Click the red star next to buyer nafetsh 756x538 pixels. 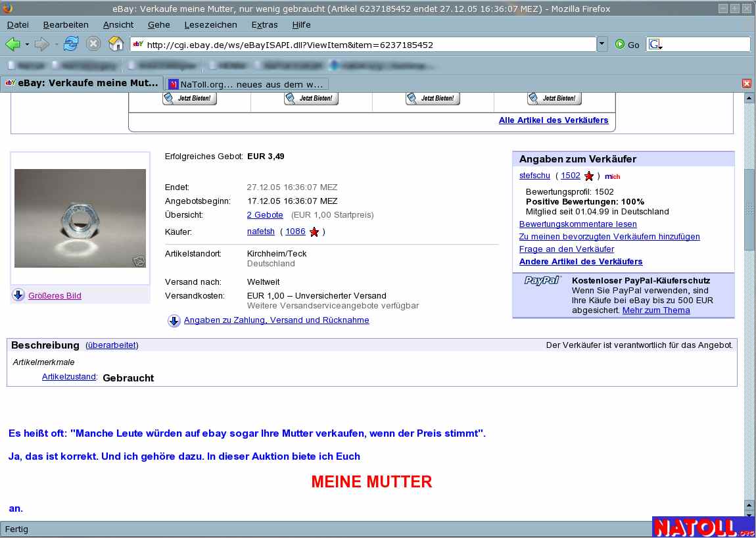click(x=314, y=232)
